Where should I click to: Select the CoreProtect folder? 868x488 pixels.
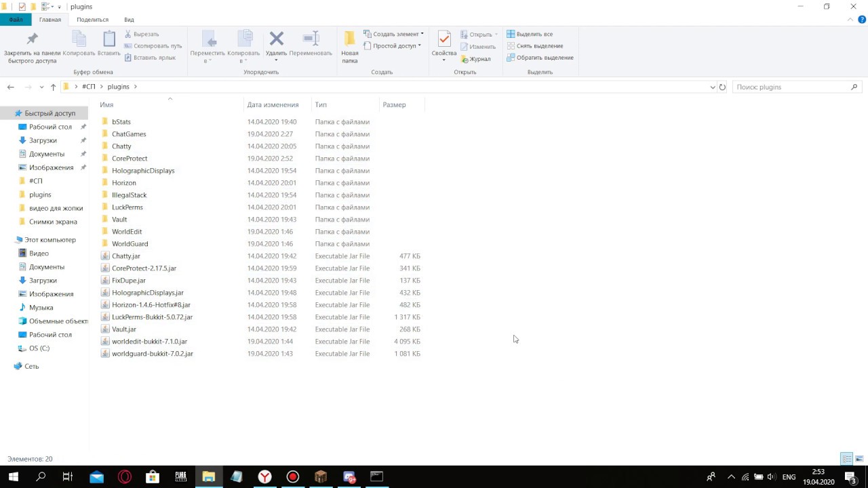[130, 159]
